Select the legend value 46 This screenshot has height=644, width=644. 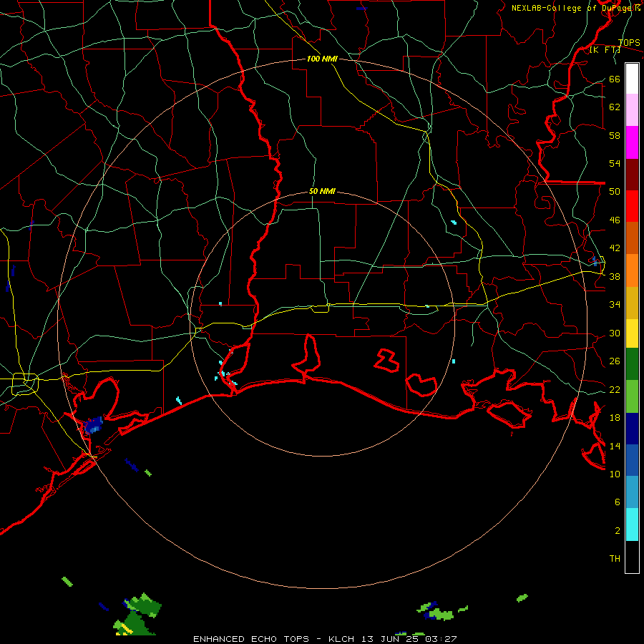(615, 220)
